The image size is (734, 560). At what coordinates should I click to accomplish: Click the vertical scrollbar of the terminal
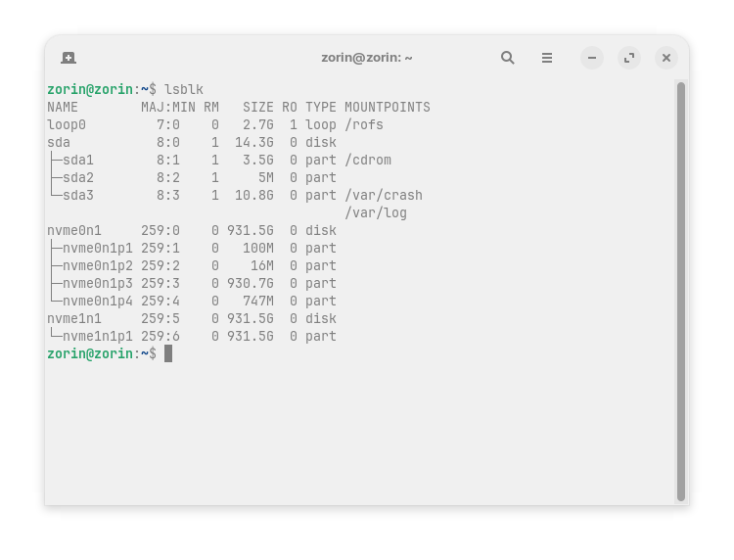click(x=680, y=292)
